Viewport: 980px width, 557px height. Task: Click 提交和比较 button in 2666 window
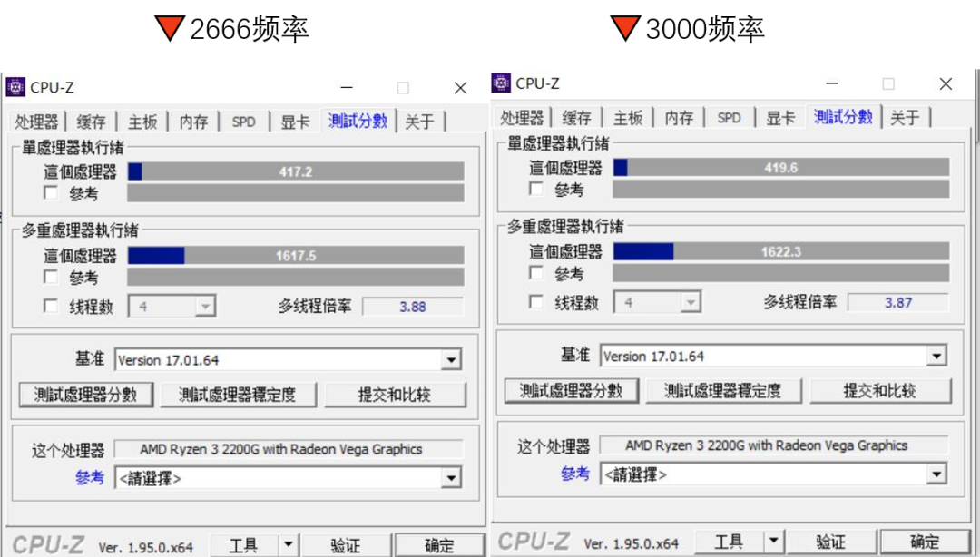395,395
